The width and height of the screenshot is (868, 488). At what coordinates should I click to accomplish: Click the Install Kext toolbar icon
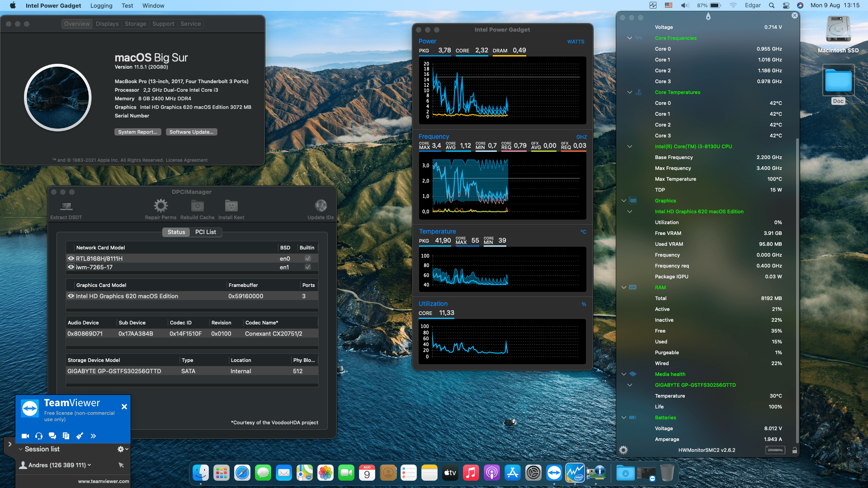[231, 206]
